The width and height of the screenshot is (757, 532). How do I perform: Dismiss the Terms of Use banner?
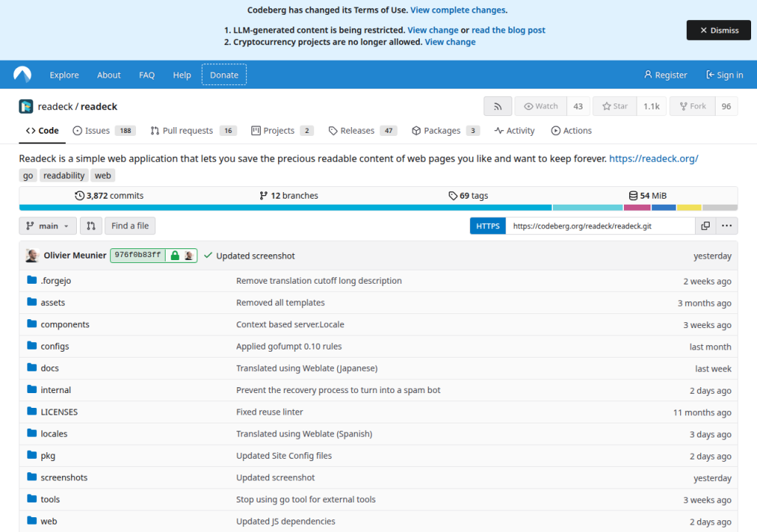(719, 30)
